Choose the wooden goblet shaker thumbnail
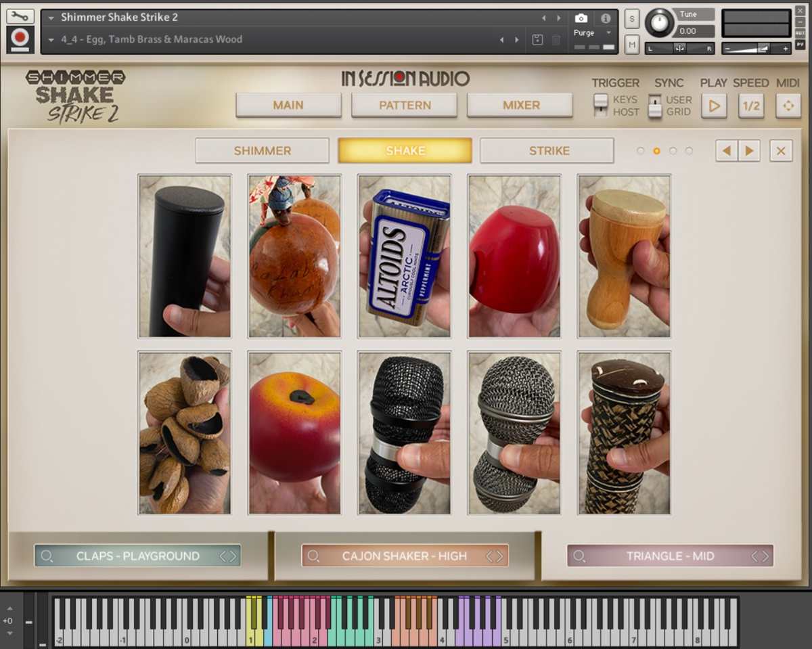This screenshot has width=812, height=649. [624, 256]
